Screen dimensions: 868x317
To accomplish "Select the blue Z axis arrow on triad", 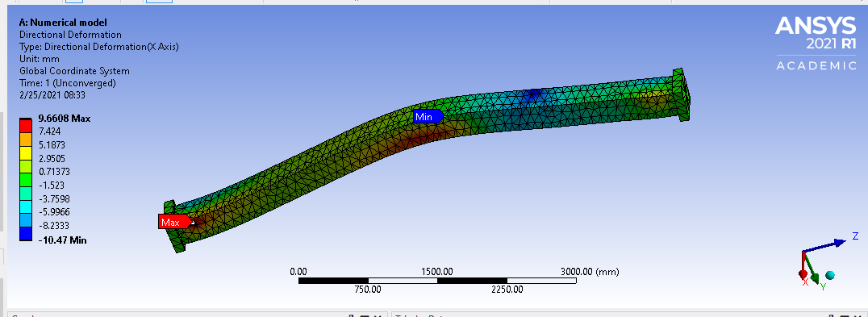I will click(x=824, y=245).
